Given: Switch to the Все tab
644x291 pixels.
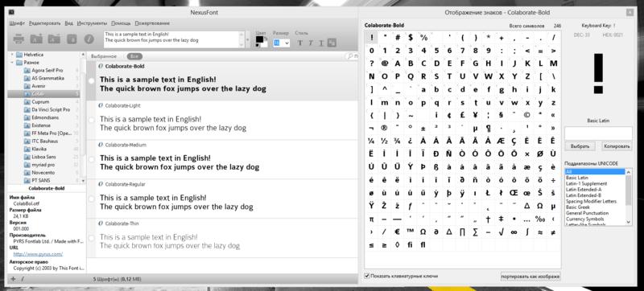Looking at the screenshot, I should point(134,56).
